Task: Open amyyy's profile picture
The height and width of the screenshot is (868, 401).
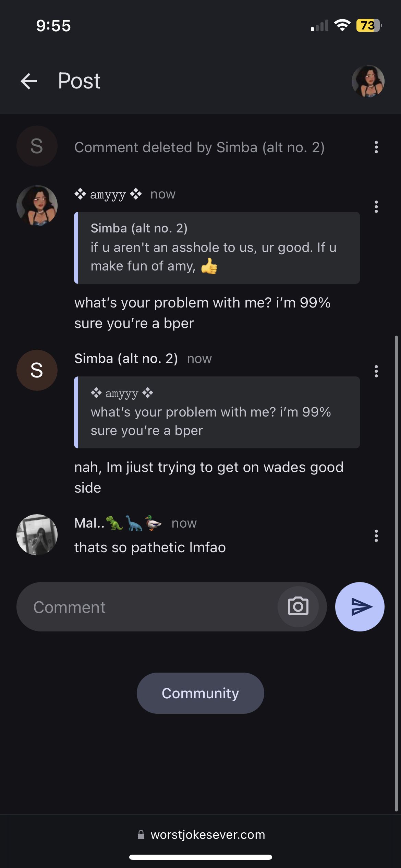Action: click(37, 206)
